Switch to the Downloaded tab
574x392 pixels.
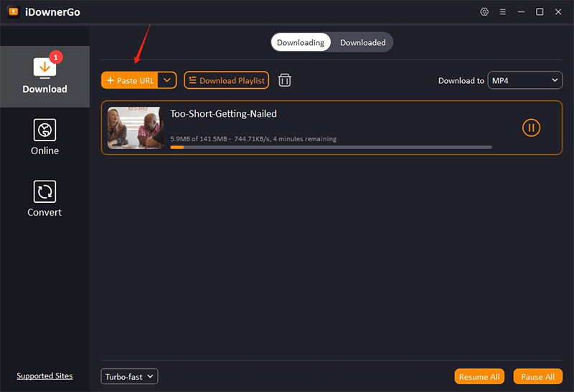click(x=362, y=42)
